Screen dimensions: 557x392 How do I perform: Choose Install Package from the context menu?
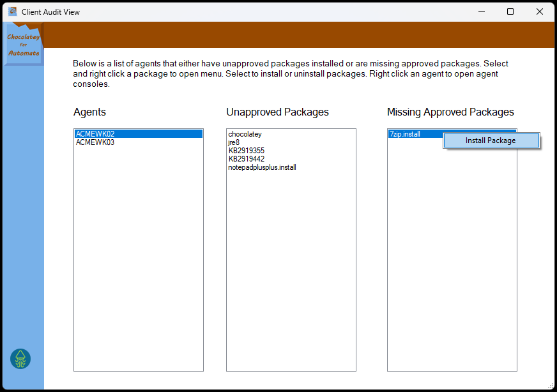490,140
